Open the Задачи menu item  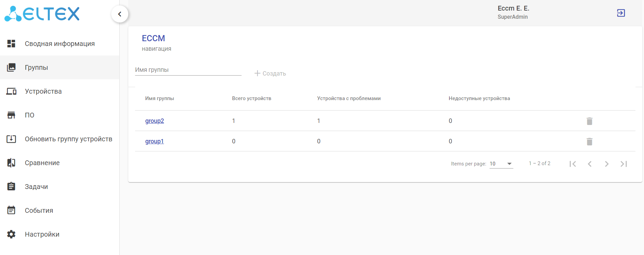pos(36,187)
